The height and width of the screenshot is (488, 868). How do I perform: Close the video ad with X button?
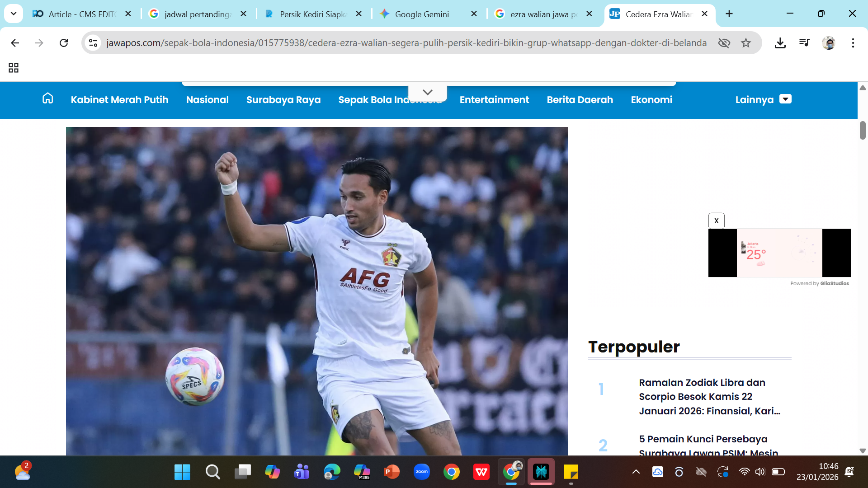(716, 221)
